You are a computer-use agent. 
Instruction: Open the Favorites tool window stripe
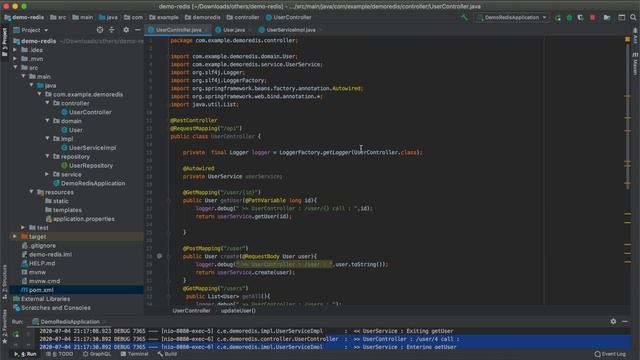(x=4, y=327)
